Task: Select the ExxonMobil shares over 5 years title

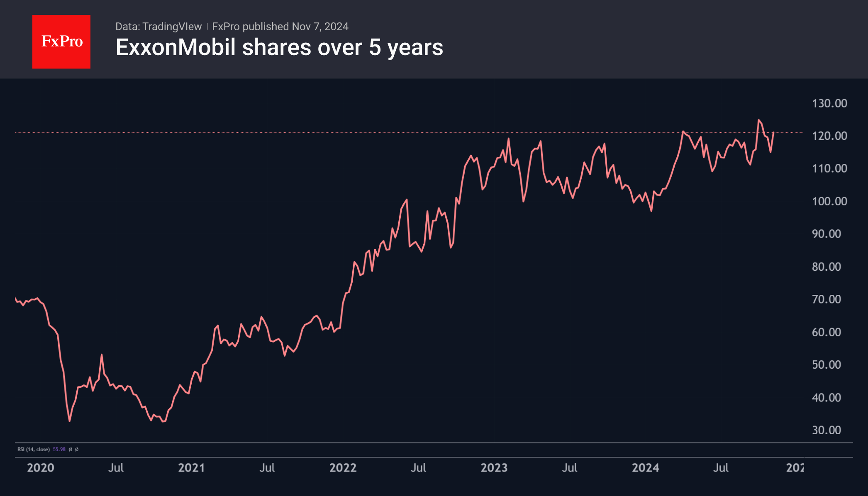Action: (x=279, y=47)
